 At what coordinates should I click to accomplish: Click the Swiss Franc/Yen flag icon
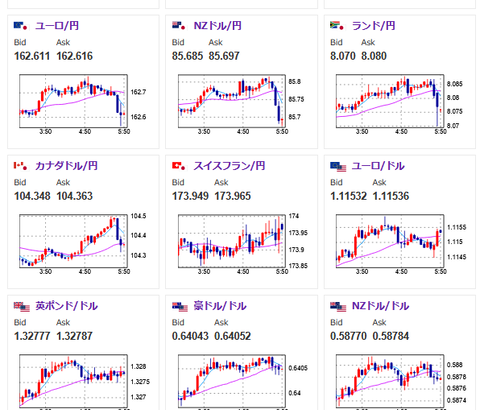[179, 166]
